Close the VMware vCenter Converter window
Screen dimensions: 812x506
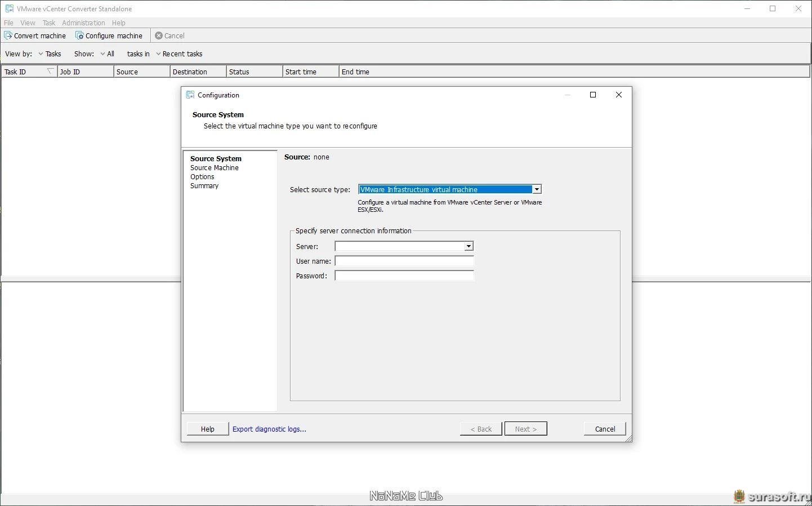tap(798, 8)
